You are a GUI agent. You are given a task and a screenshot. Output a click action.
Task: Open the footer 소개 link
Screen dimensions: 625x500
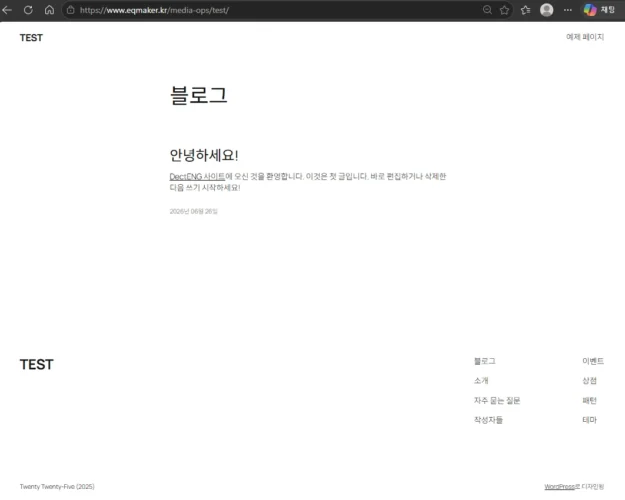481,381
